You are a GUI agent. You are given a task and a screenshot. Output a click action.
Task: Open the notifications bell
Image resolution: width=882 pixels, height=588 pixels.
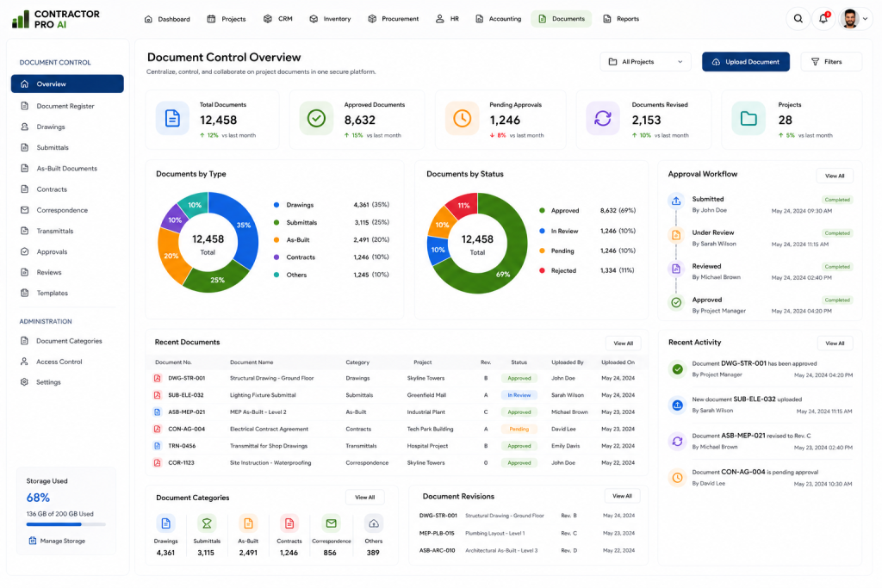pos(823,19)
